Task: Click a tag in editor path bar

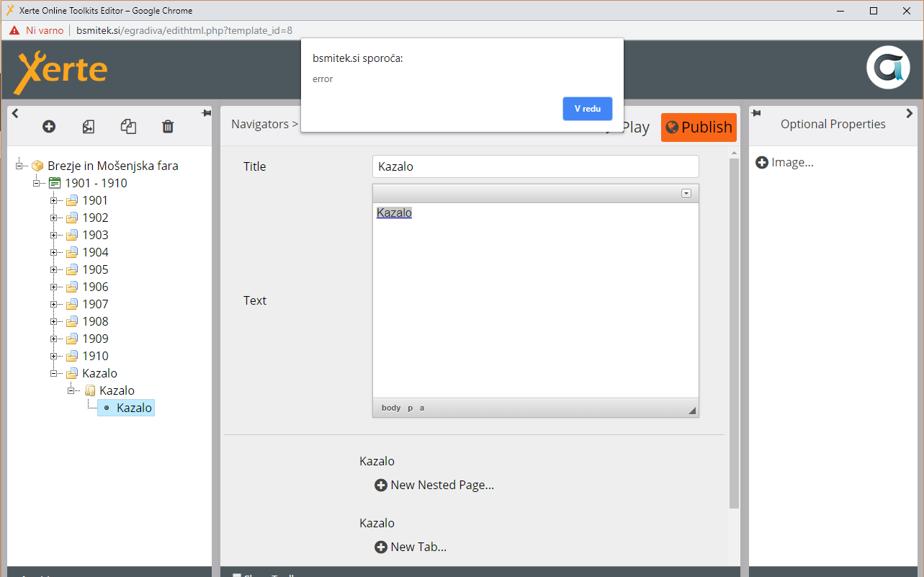Action: 422,408
